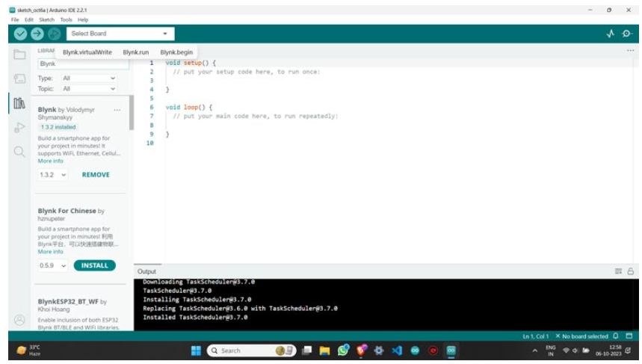642x364 pixels.
Task: Open the Serial Plotter icon
Action: point(611,34)
